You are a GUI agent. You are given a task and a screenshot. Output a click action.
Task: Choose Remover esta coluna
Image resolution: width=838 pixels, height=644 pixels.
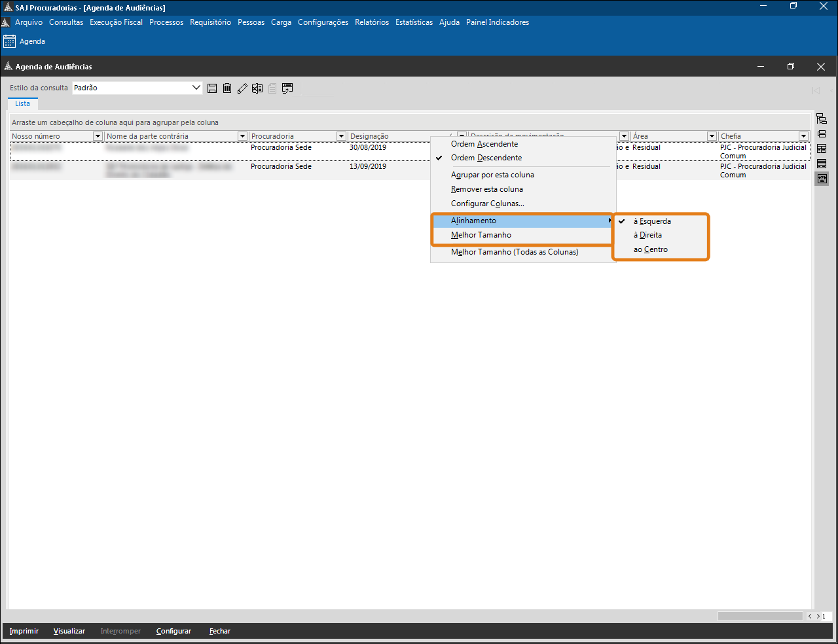pyautogui.click(x=487, y=189)
